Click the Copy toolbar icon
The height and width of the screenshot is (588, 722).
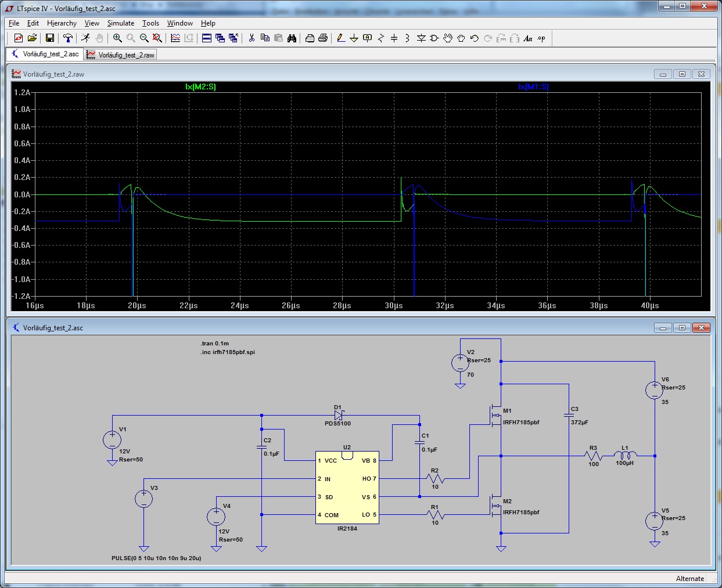coord(265,38)
